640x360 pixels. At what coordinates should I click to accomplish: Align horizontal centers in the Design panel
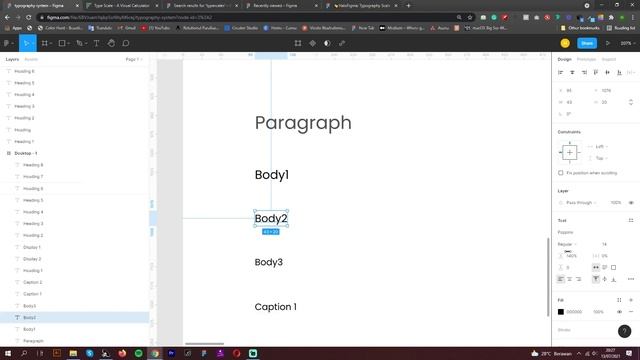[572, 72]
